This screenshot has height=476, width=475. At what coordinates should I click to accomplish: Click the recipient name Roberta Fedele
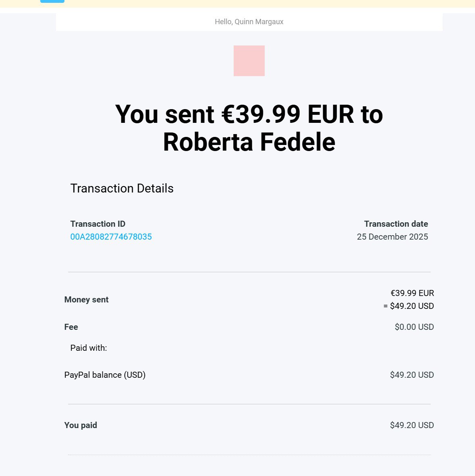click(249, 142)
